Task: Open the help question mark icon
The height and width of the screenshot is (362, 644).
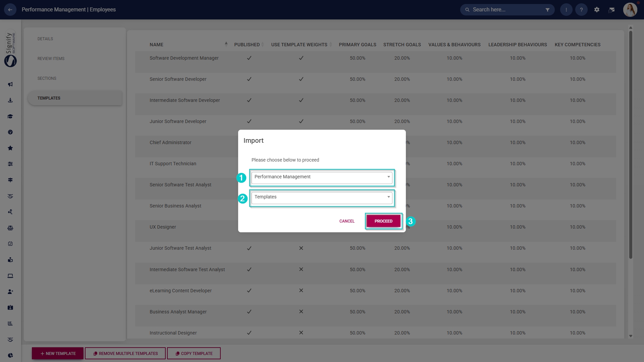Action: coord(581,10)
